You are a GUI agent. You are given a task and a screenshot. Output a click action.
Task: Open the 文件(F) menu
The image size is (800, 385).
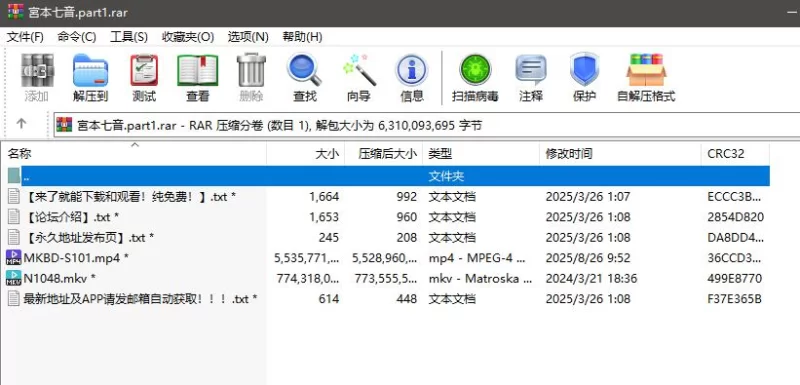[25, 37]
